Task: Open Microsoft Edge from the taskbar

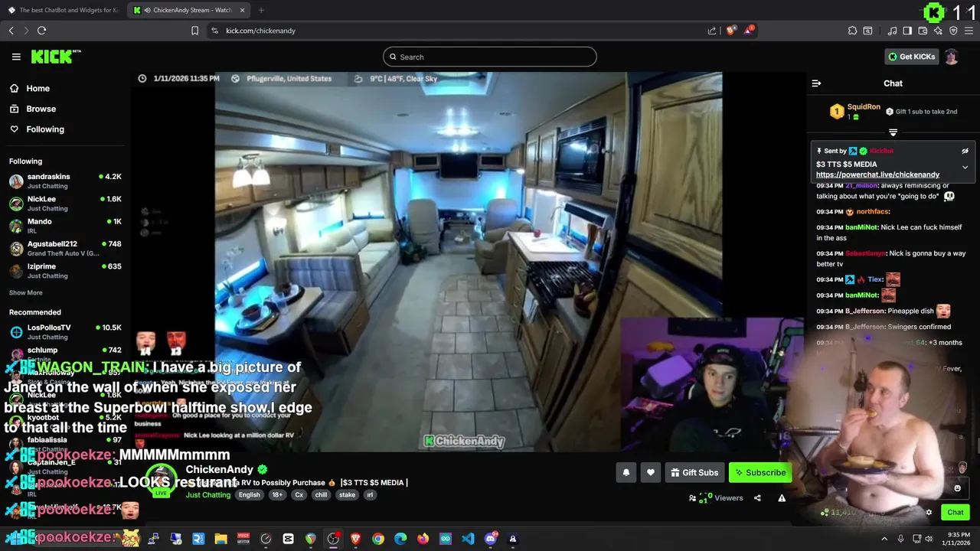Action: [x=400, y=539]
